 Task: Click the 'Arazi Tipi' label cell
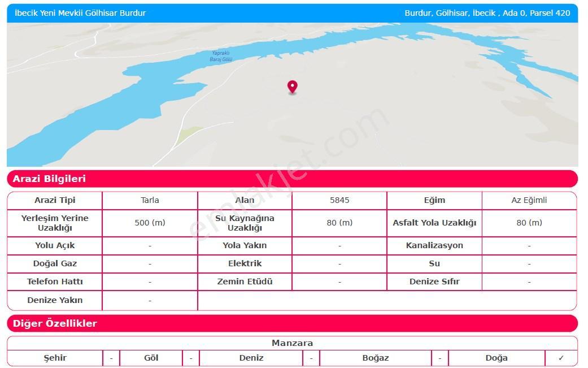pos(55,200)
